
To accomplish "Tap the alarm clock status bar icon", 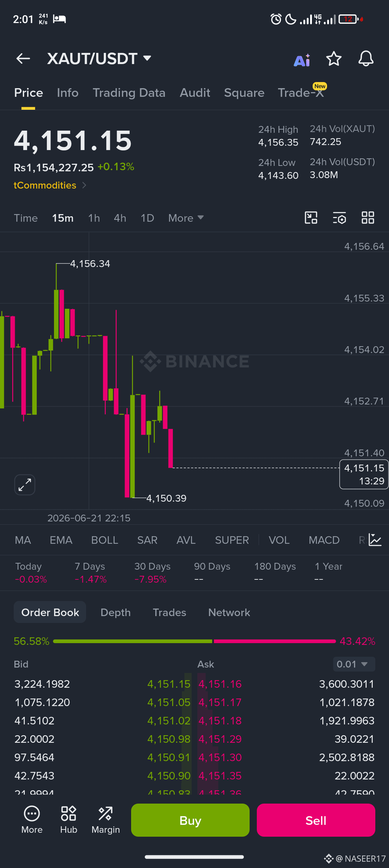I will (x=276, y=19).
